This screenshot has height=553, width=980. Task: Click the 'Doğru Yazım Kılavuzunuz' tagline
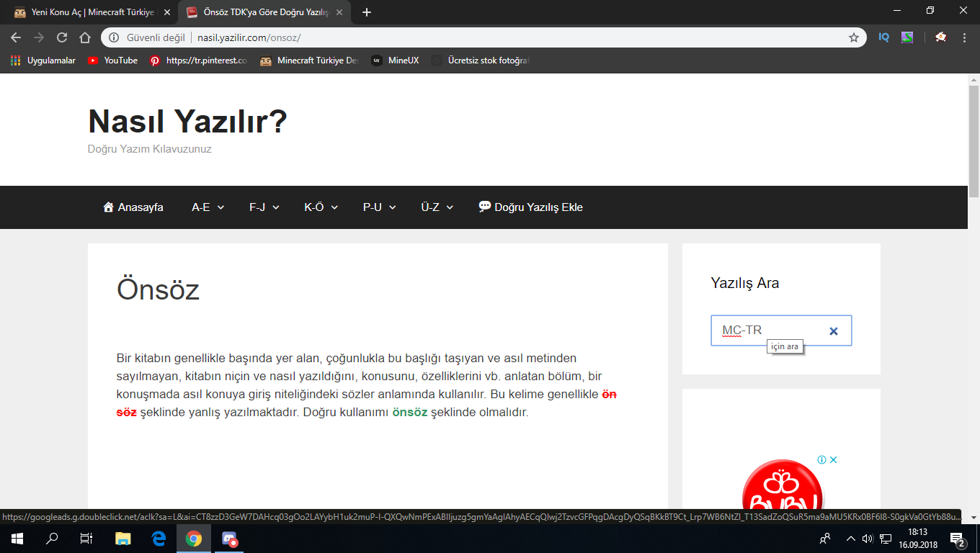pyautogui.click(x=150, y=149)
